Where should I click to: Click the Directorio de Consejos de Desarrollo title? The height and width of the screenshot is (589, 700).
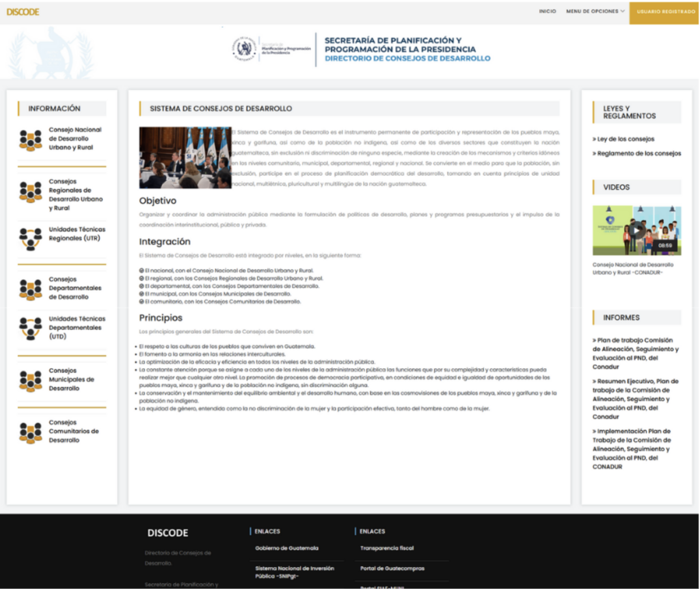pos(407,59)
